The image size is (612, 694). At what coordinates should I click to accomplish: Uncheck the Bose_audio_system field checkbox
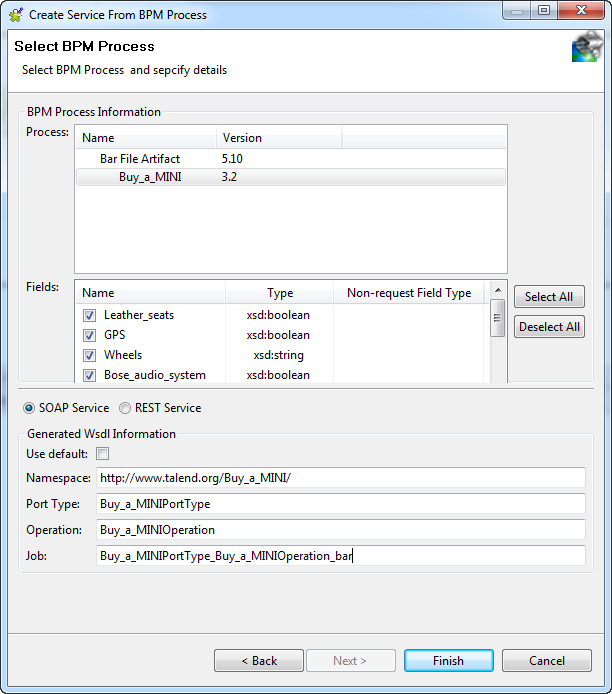pos(89,375)
